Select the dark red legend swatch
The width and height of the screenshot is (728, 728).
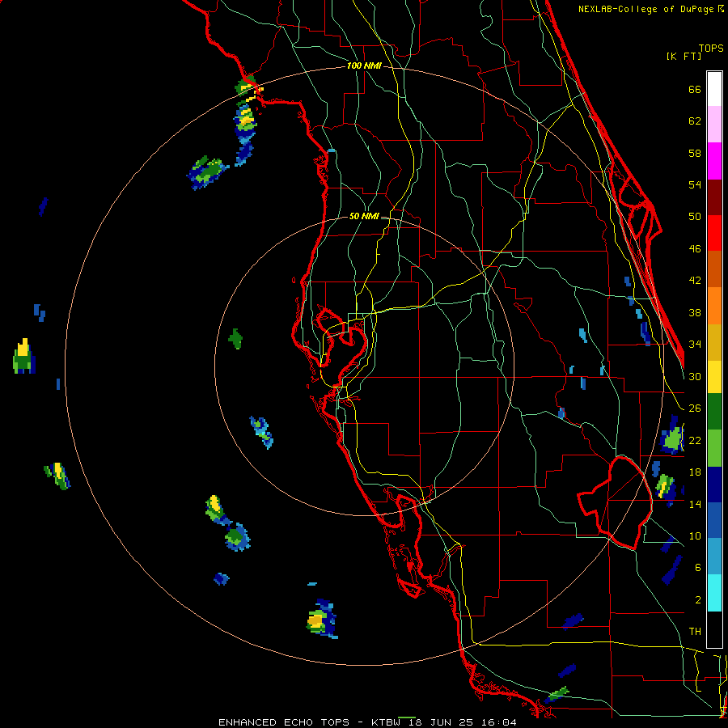pyautogui.click(x=714, y=197)
